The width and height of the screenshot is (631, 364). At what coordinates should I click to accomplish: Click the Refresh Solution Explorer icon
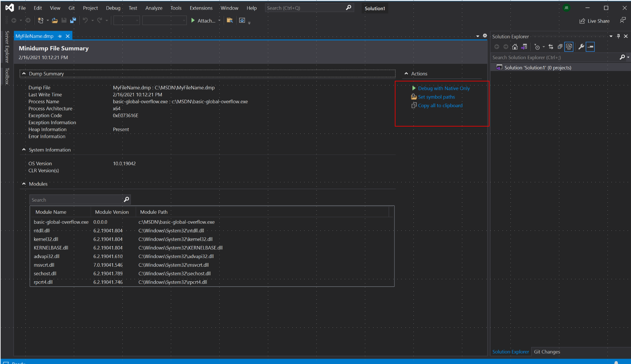click(551, 47)
